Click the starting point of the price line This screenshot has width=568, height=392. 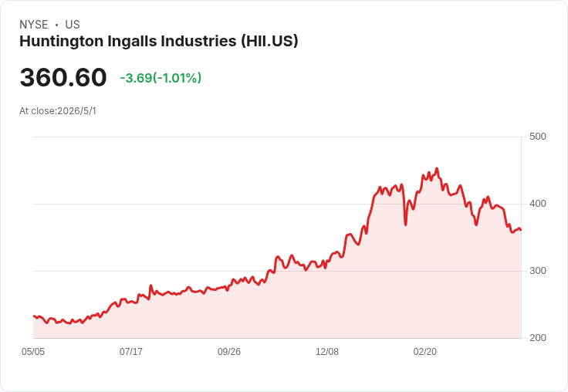(34, 316)
